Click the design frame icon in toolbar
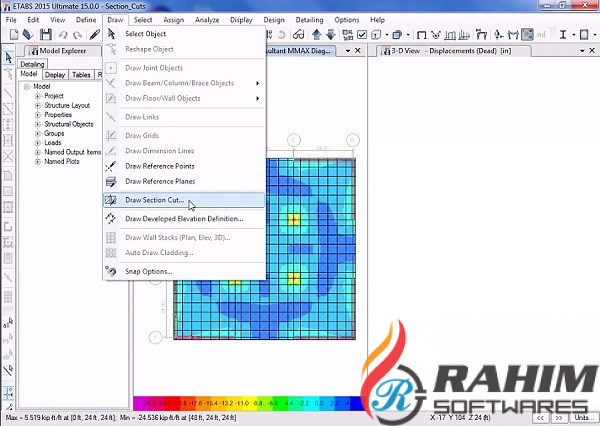The width and height of the screenshot is (600, 426). [x=481, y=35]
